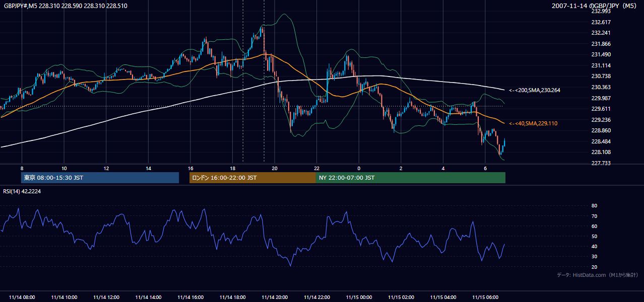This screenshot has width=644, height=302.
Task: Click price axis value 231.114
Action: pos(601,65)
